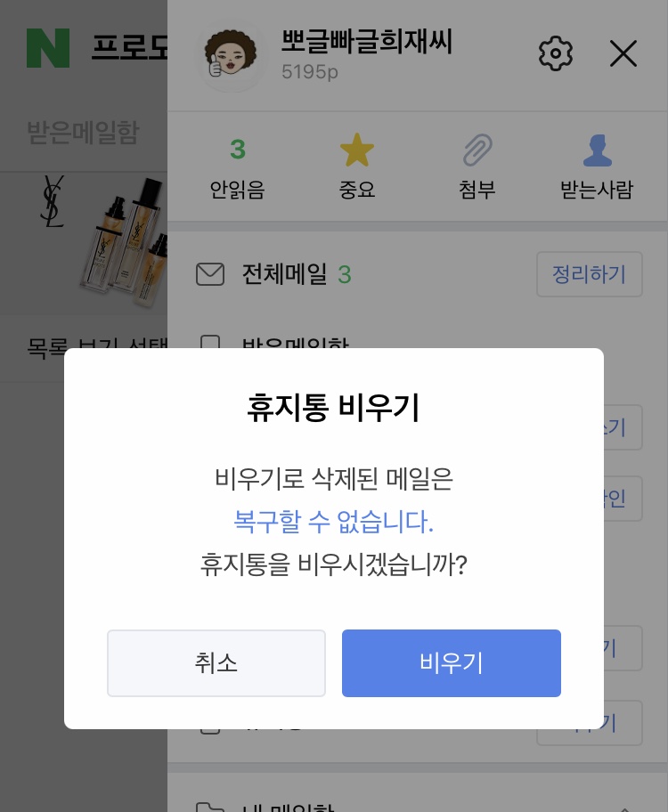The image size is (668, 812).
Task: Open settings via the gear icon
Action: (556, 53)
